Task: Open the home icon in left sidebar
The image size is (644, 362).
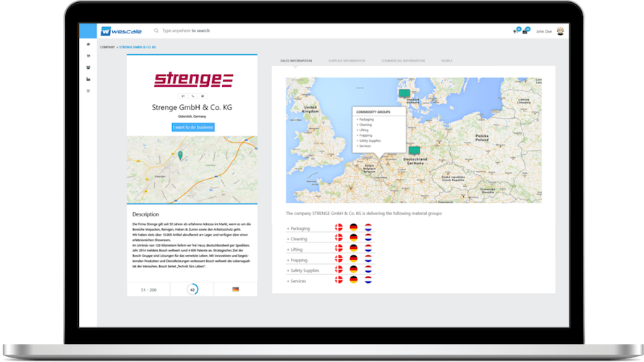Action: (88, 44)
